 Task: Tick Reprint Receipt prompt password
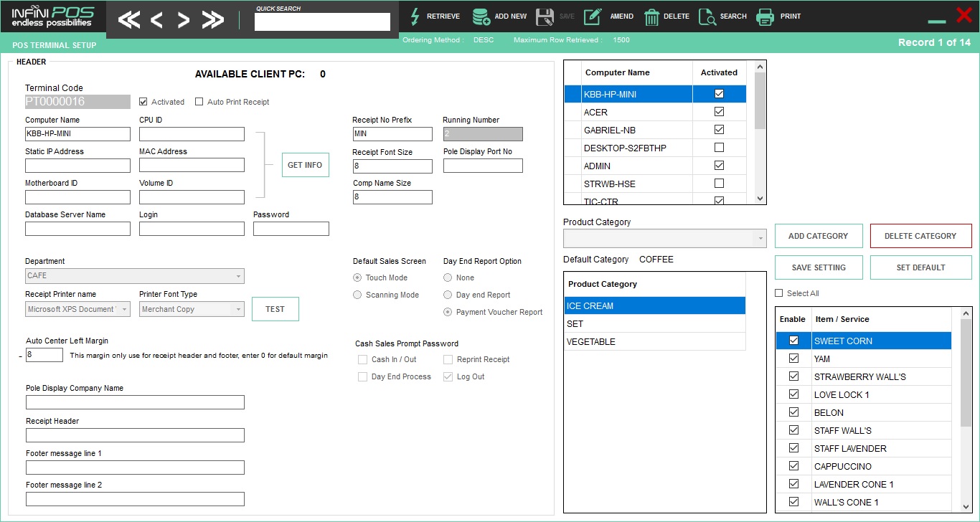coord(448,359)
